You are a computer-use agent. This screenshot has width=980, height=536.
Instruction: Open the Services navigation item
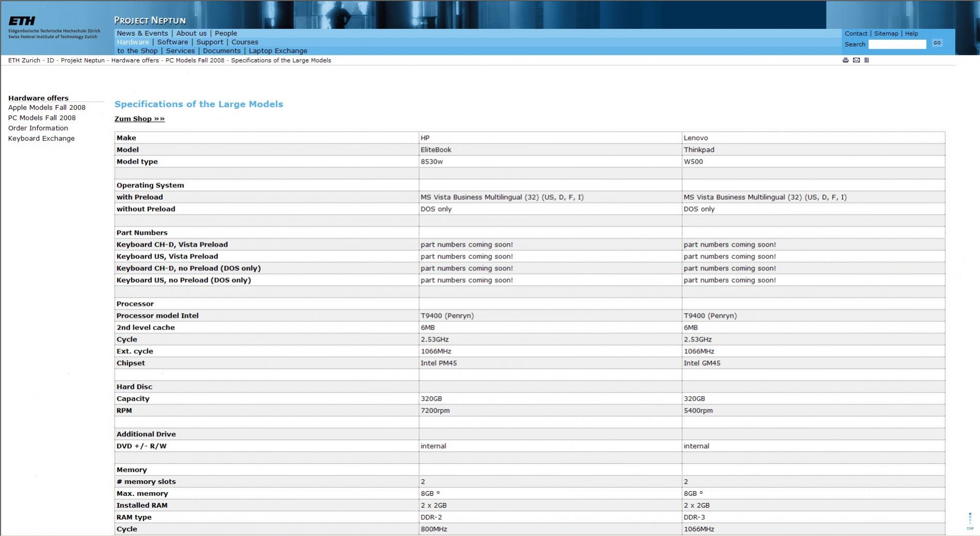coord(180,51)
